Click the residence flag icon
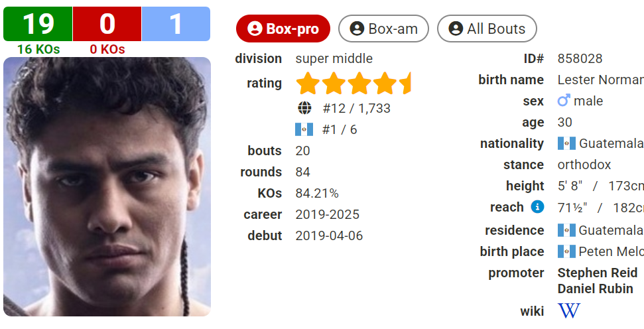 [x=566, y=230]
